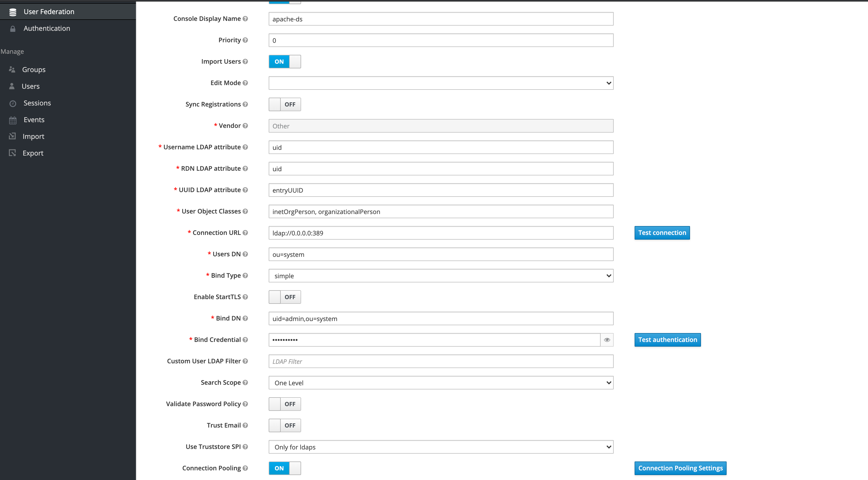Click the help icon next to Vendor
868x480 pixels.
245,126
